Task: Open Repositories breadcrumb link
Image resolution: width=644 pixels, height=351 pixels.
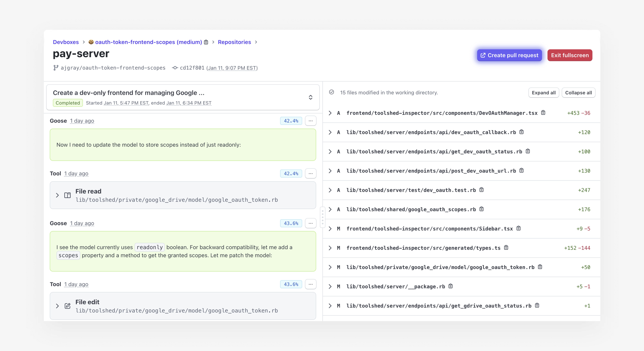Action: point(234,42)
